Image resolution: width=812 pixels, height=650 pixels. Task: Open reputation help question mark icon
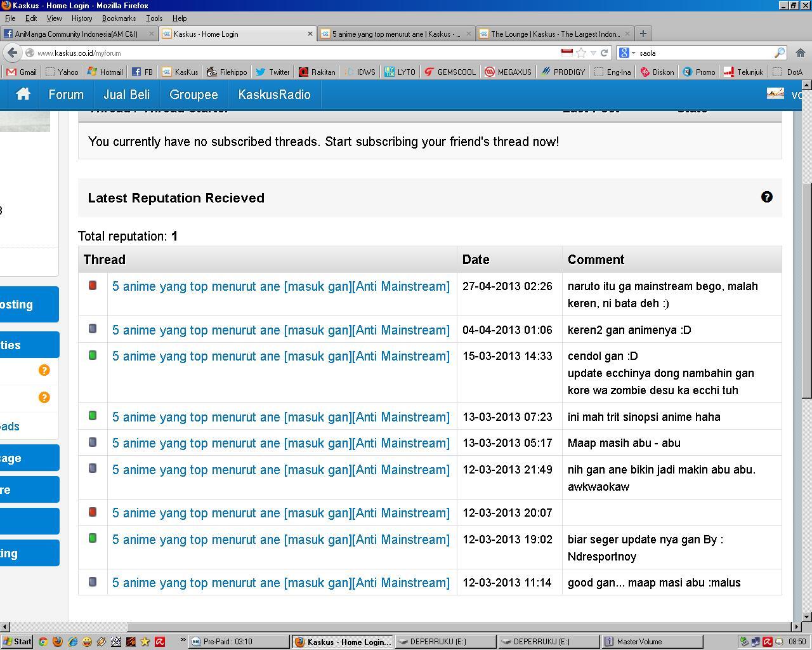point(766,197)
